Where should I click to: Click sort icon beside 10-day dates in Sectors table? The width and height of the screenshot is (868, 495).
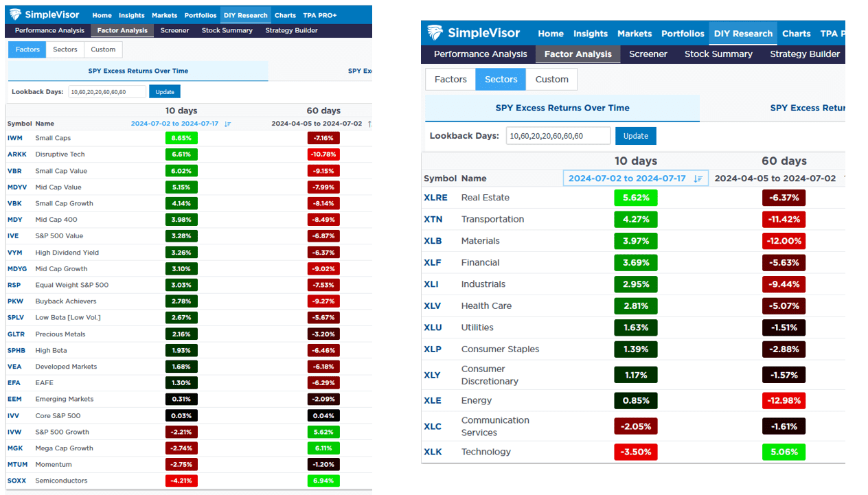click(698, 179)
